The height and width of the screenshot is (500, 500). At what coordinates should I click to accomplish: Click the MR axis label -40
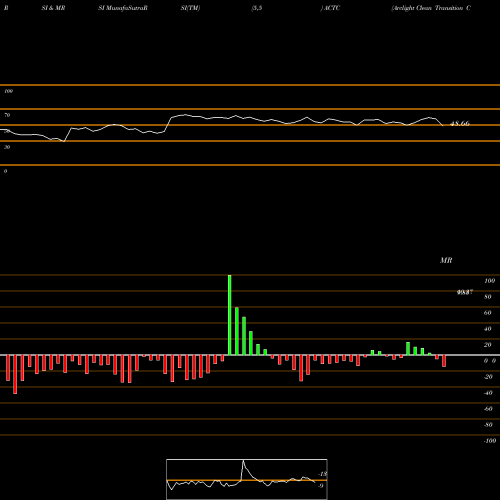point(488,393)
